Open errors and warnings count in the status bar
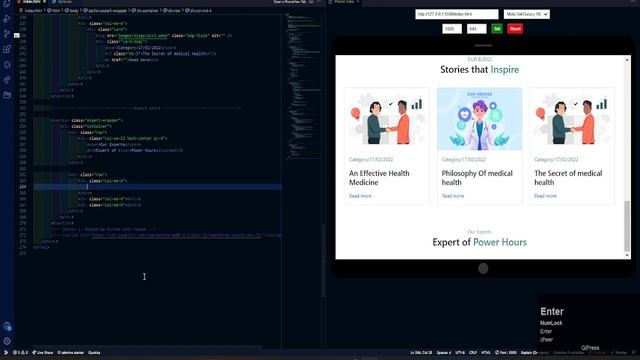640x360 pixels. 20,353
